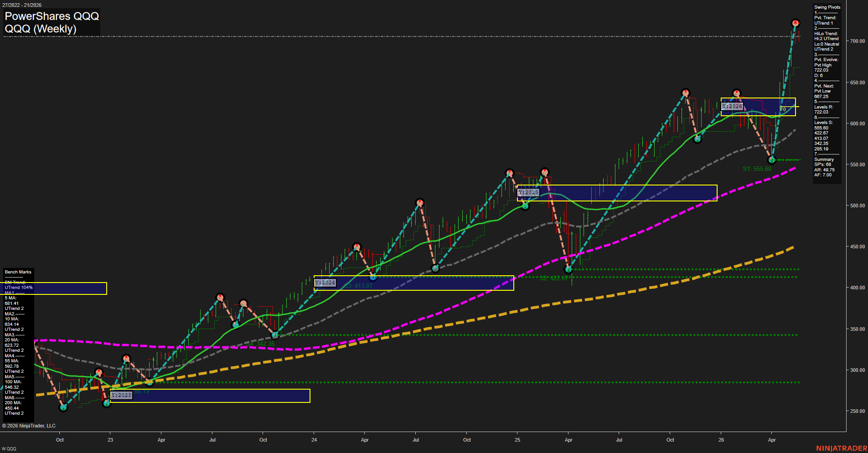The height and width of the screenshot is (453, 868).
Task: Click the 623.72 moving average value
Action: tap(12, 345)
